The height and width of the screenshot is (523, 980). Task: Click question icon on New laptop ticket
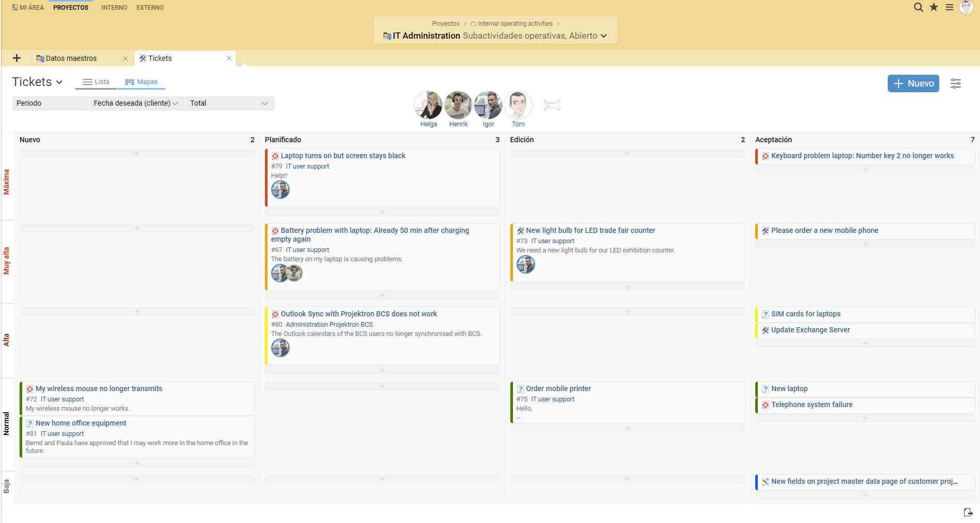[x=766, y=389]
